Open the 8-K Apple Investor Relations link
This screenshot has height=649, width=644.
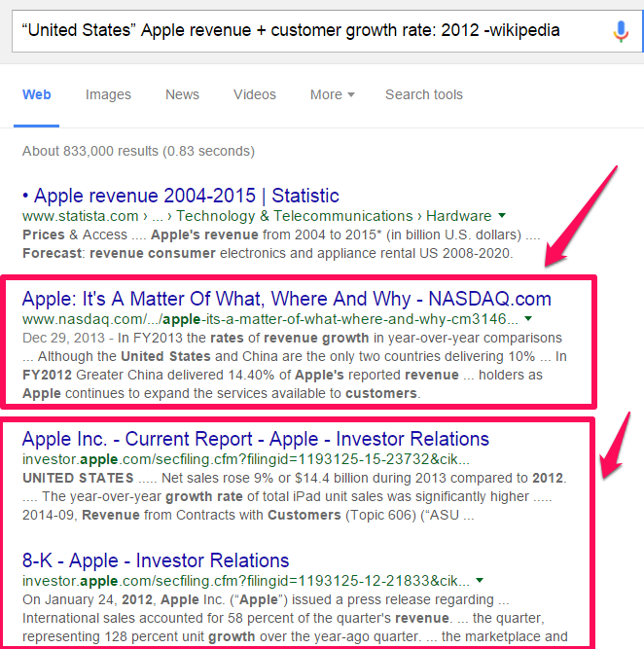(x=156, y=560)
